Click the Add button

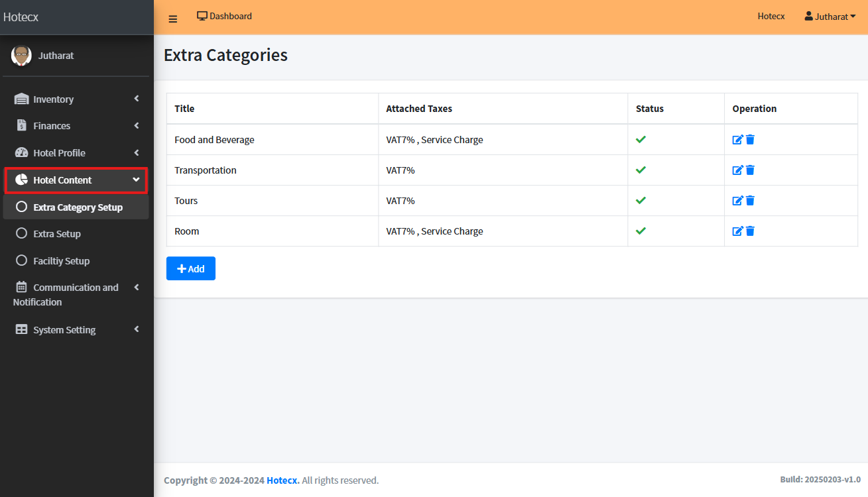click(190, 268)
